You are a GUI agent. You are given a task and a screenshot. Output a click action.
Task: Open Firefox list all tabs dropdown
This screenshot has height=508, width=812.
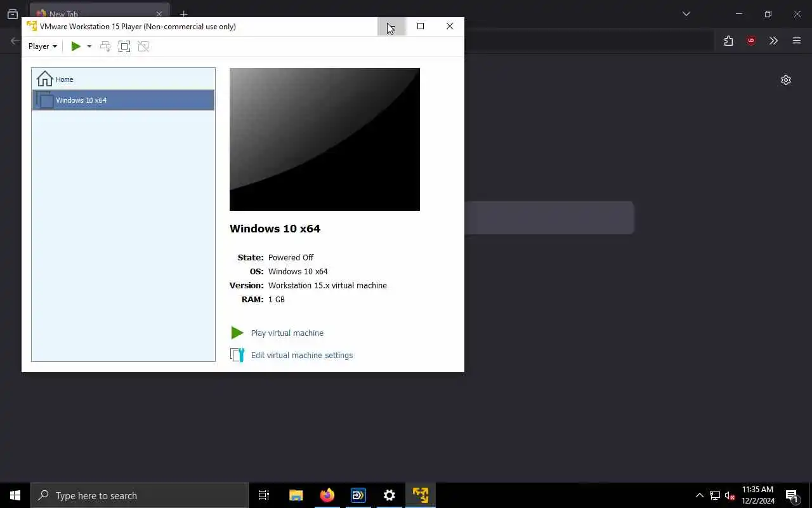click(686, 14)
